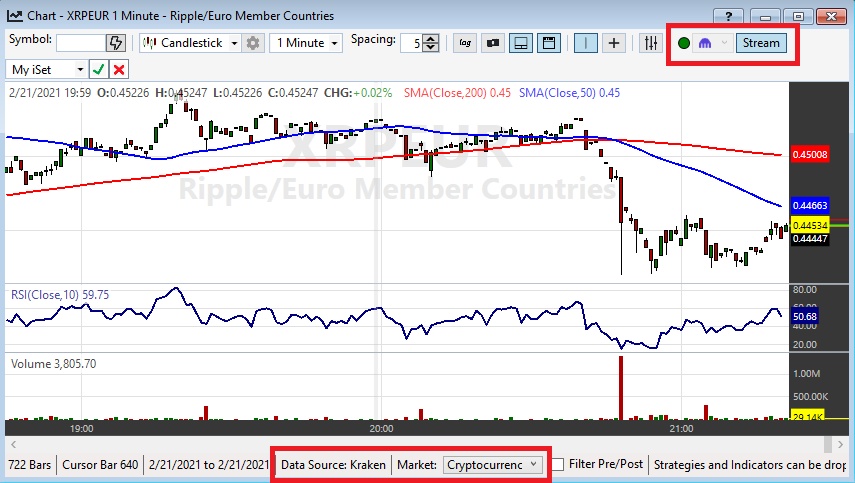Click the Stream button
855x483 pixels.
(761, 43)
